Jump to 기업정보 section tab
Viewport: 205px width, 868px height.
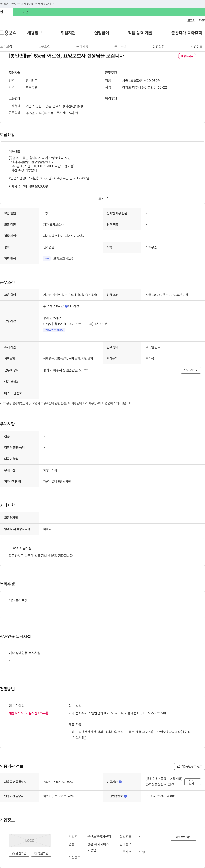pos(196,46)
